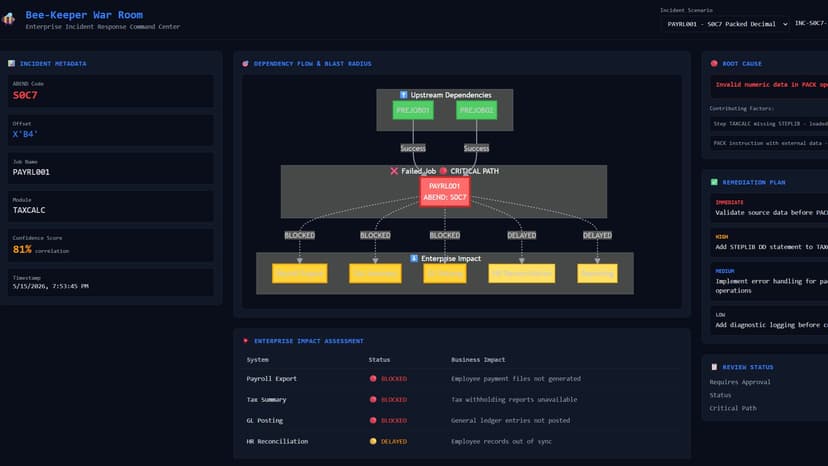The width and height of the screenshot is (828, 466).
Task: Click the Dependency Flow panel icon
Action: [x=246, y=63]
